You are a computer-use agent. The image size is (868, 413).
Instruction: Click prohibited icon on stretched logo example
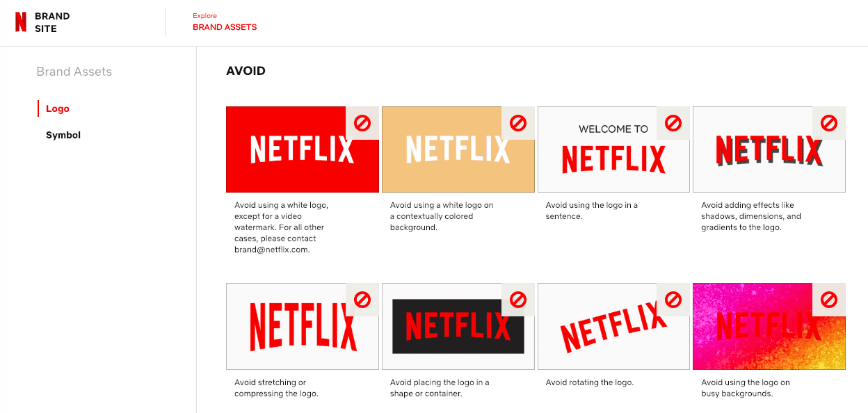(362, 300)
